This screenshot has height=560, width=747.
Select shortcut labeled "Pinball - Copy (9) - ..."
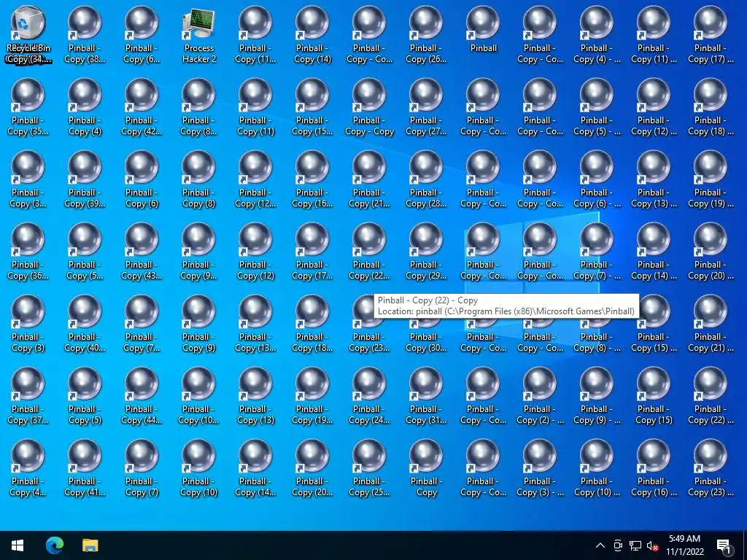[x=597, y=397]
